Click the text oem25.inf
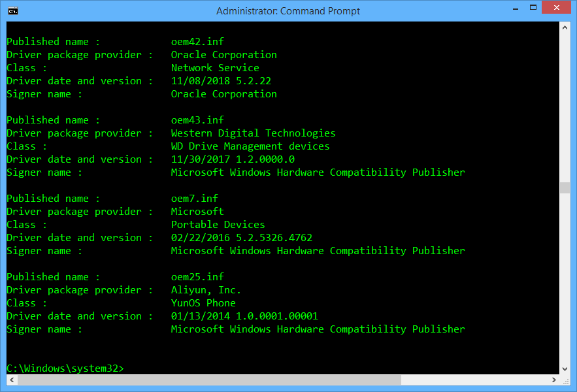Viewport: 577px width, 392px height. click(x=197, y=277)
